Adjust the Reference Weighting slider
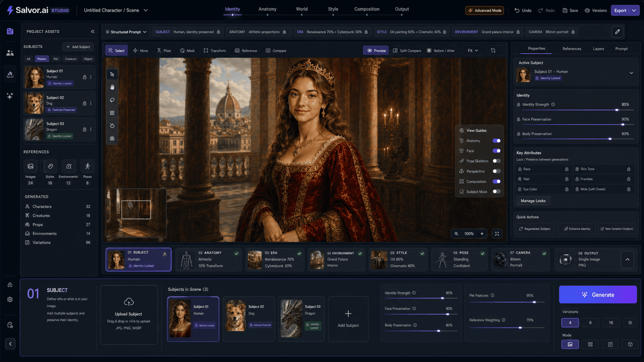This screenshot has width=644, height=362. coord(507,328)
